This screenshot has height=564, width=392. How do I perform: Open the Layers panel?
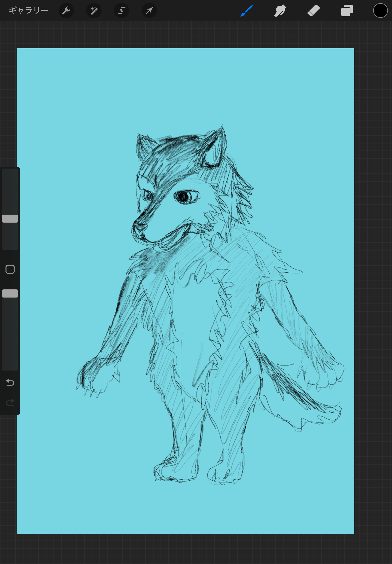[x=347, y=11]
